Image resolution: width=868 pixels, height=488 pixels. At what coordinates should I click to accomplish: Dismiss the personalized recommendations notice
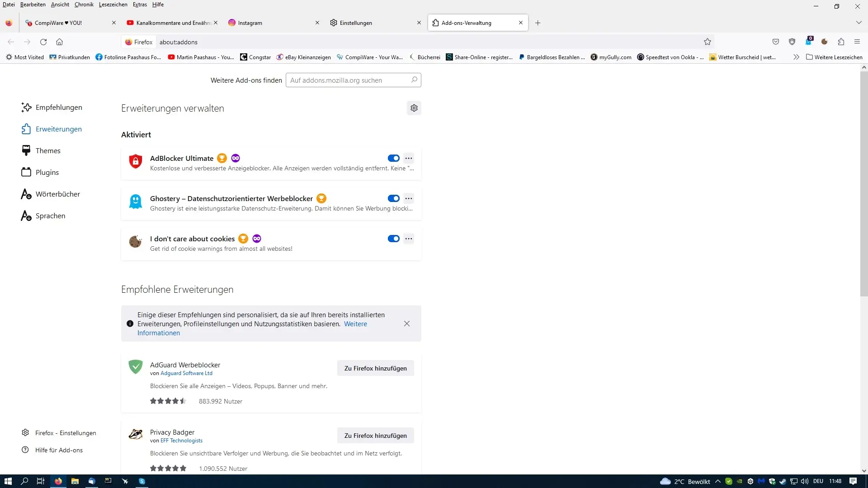coord(407,324)
